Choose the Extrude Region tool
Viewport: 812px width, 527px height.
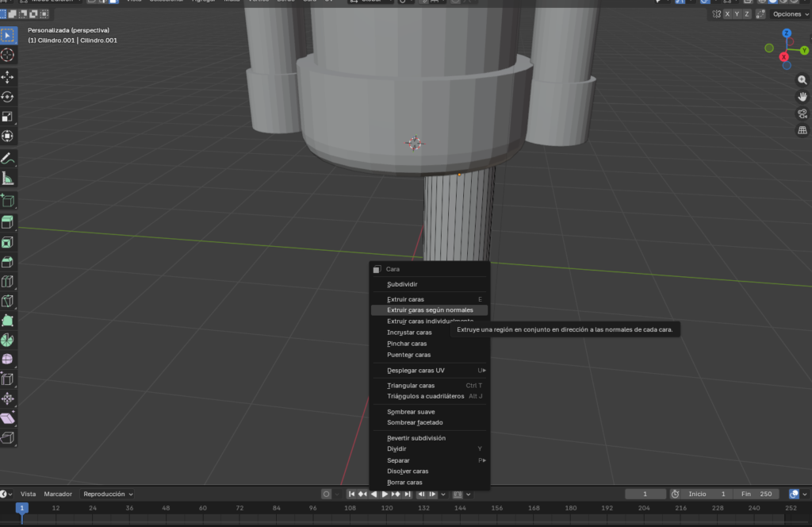tap(8, 222)
